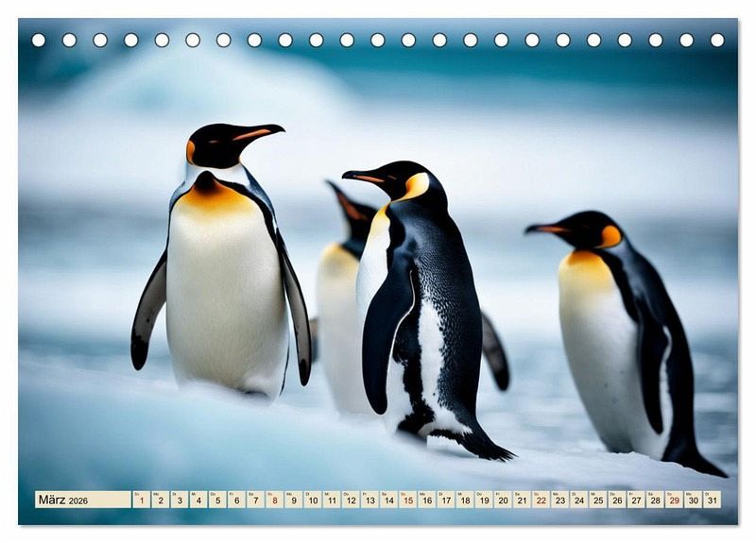Pick day 22 in the date strip
This screenshot has height=543, width=756.
tap(541, 500)
